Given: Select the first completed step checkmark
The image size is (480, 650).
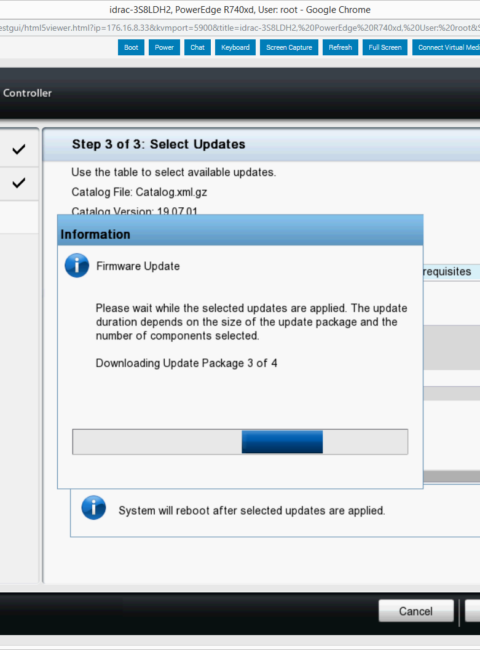Looking at the screenshot, I should click(19, 149).
